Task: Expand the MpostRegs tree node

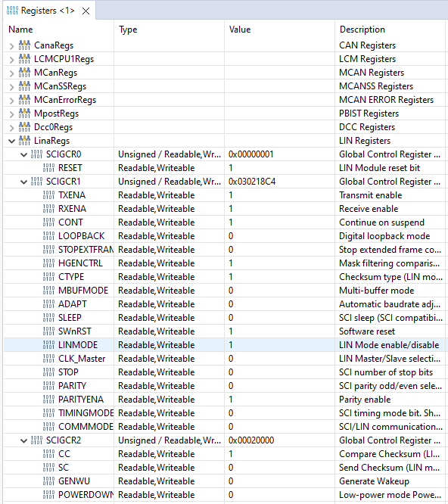Action: point(12,114)
